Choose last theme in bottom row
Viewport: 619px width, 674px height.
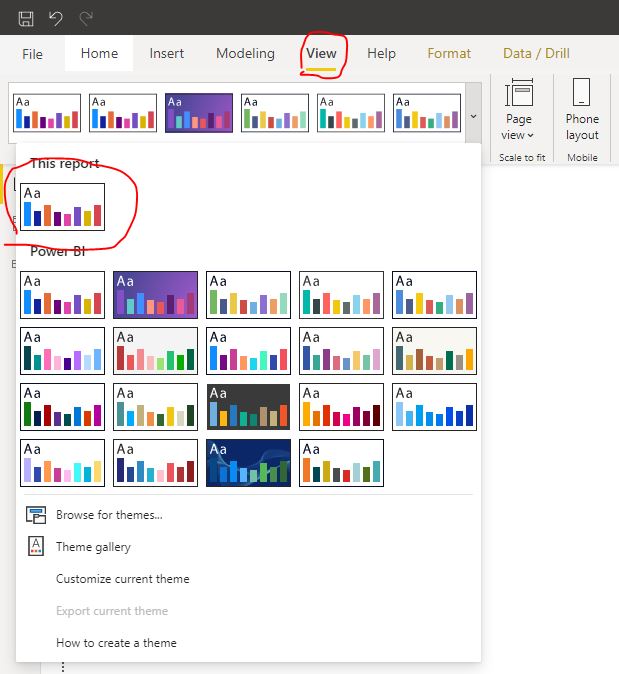(341, 463)
